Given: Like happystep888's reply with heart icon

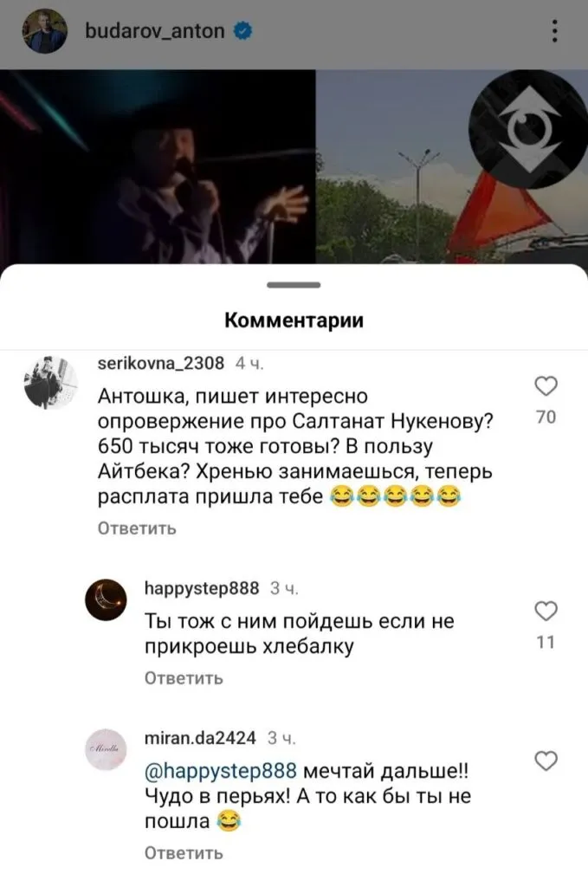Looking at the screenshot, I should coord(546,611).
